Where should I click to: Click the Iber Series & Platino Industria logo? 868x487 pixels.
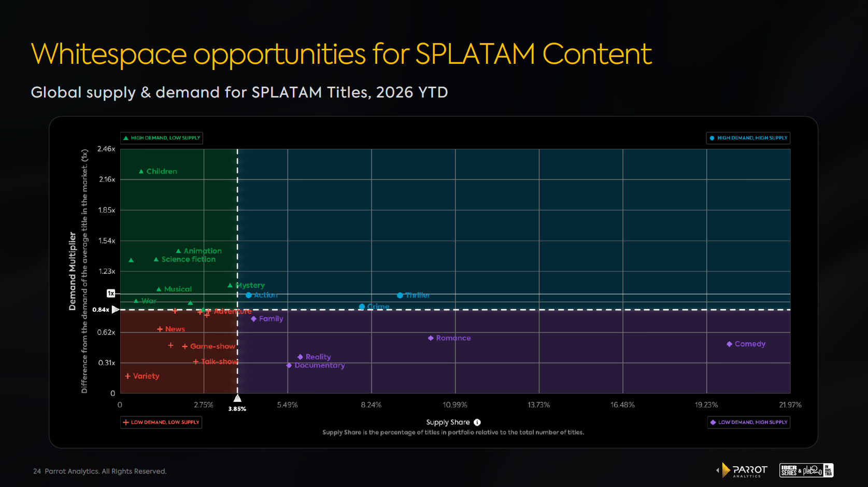[x=806, y=470]
